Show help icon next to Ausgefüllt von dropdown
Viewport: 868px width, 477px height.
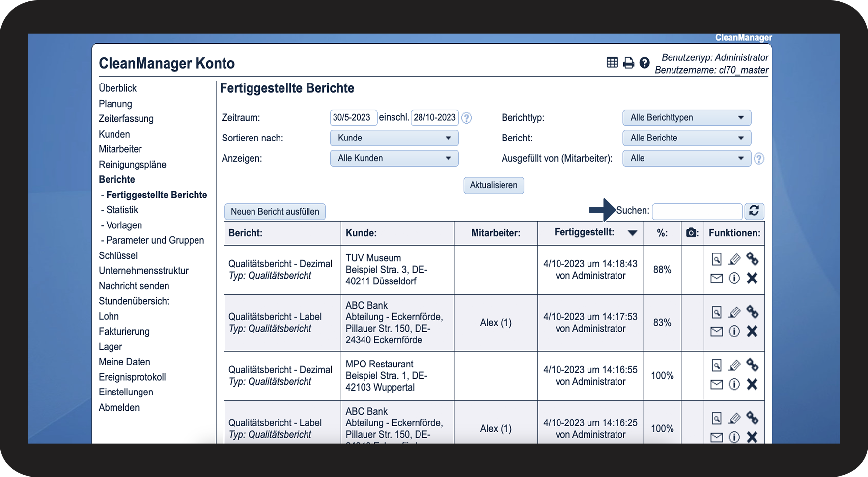[759, 159]
